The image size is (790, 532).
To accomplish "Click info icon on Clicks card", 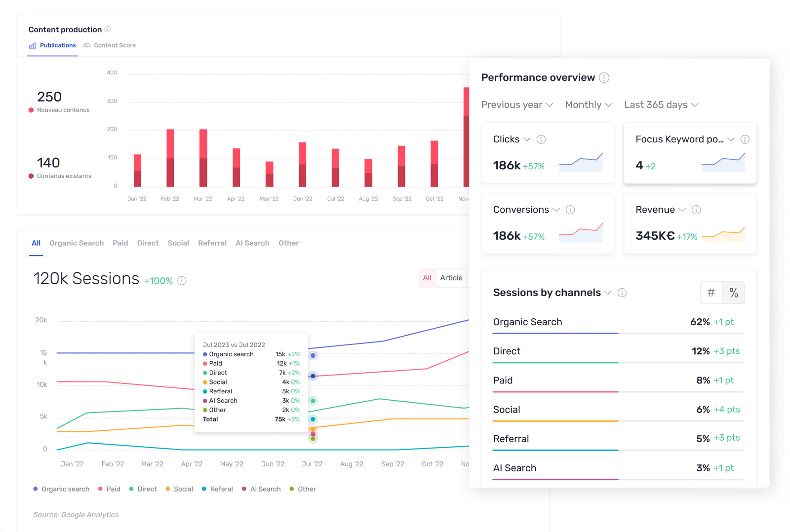I will point(541,139).
